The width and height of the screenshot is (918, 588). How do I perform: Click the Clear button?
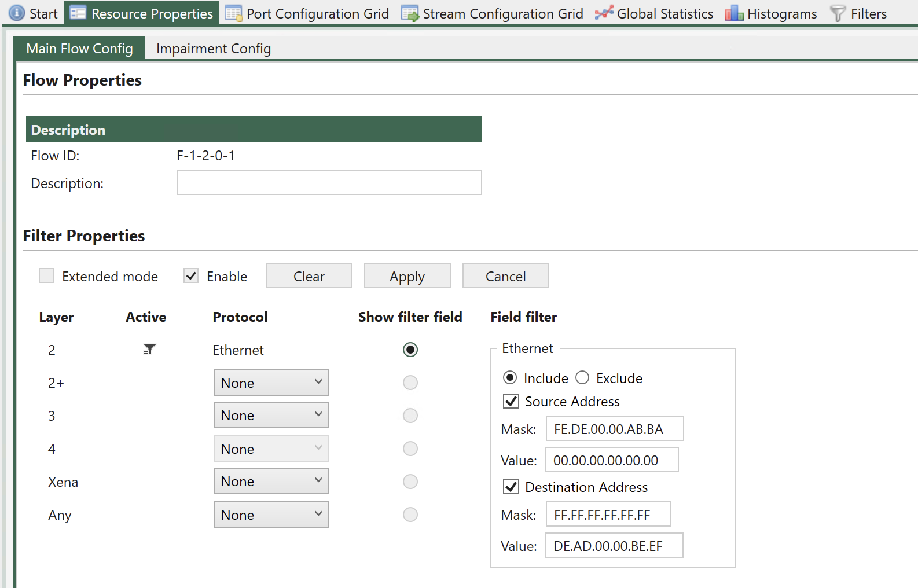click(309, 276)
